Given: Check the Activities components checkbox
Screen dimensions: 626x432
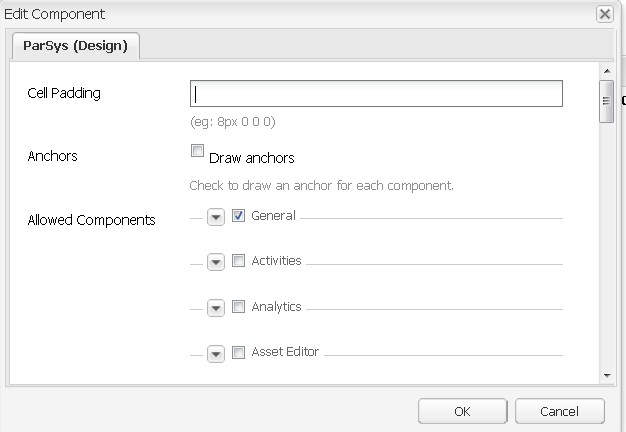Looking at the screenshot, I should (x=238, y=261).
